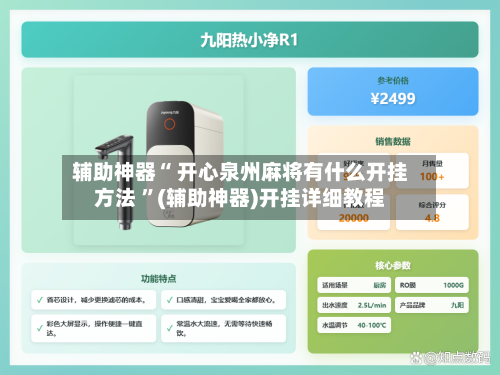500x375 pixels.
Task: Click the 参考价格 label
Action: click(393, 81)
